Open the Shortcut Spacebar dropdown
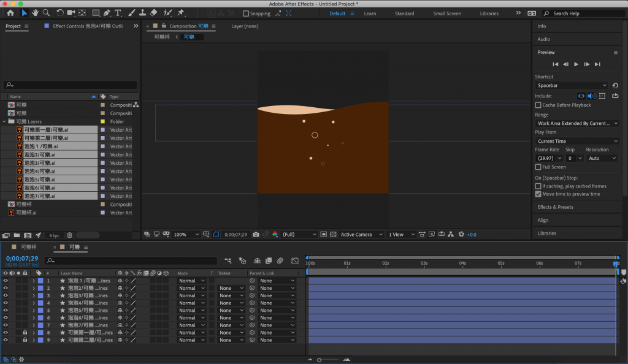 tap(572, 85)
